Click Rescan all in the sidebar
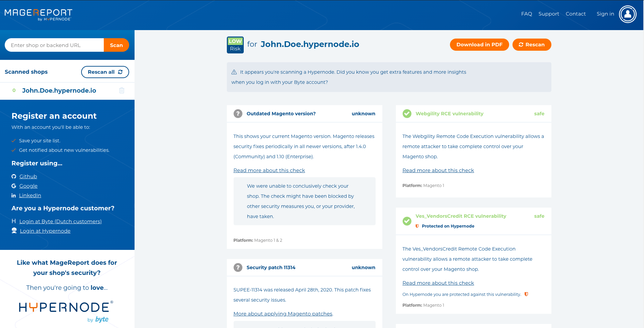Image resolution: width=644 pixels, height=328 pixels. (x=105, y=72)
